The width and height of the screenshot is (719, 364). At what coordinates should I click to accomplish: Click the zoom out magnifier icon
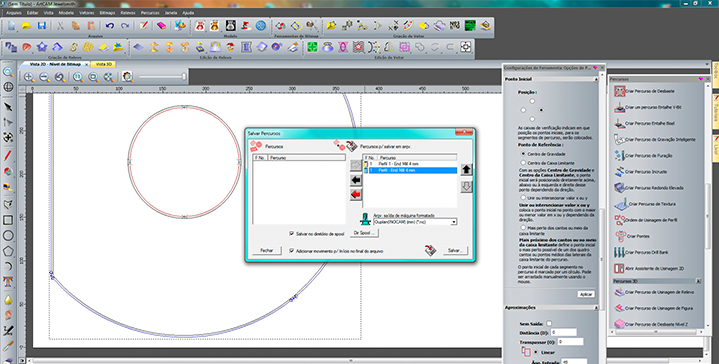pyautogui.click(x=44, y=77)
